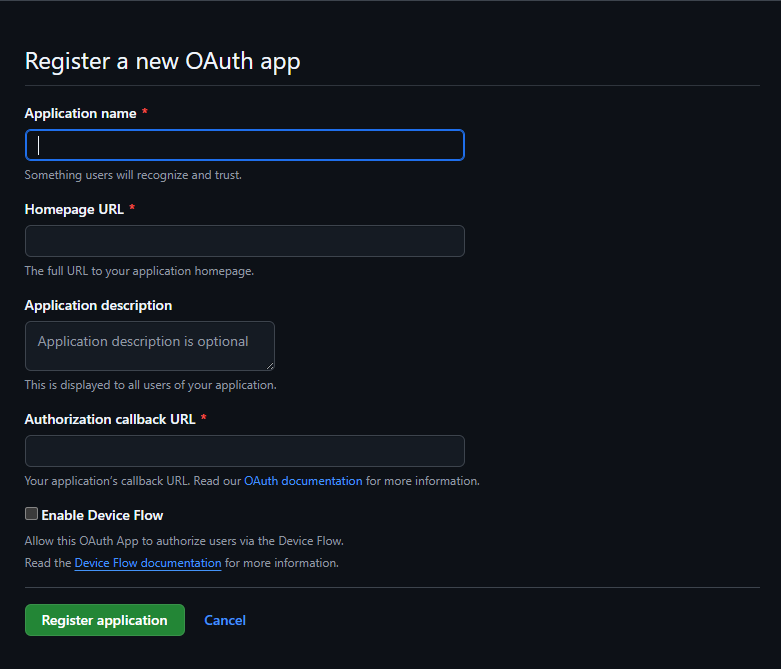Click the Application name label
This screenshot has height=669, width=781.
[80, 114]
